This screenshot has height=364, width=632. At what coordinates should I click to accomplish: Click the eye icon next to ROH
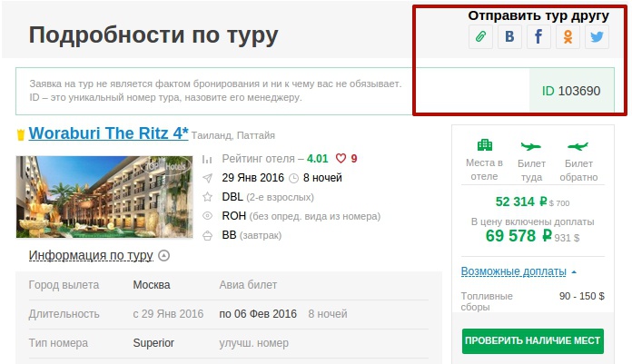click(207, 216)
